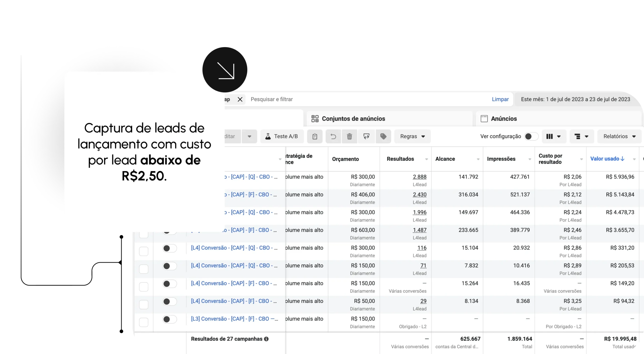The image size is (644, 354).
Task: Click the 1.487 results value
Action: (x=420, y=230)
